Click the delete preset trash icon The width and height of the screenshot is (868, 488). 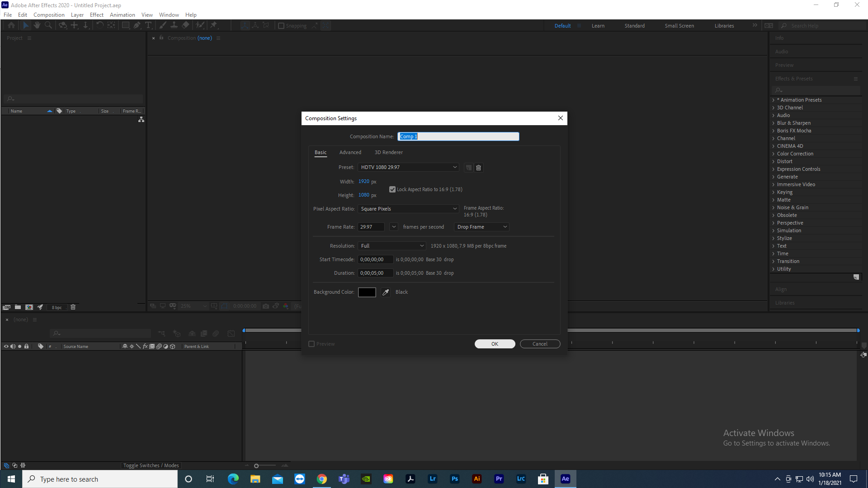[x=478, y=168]
